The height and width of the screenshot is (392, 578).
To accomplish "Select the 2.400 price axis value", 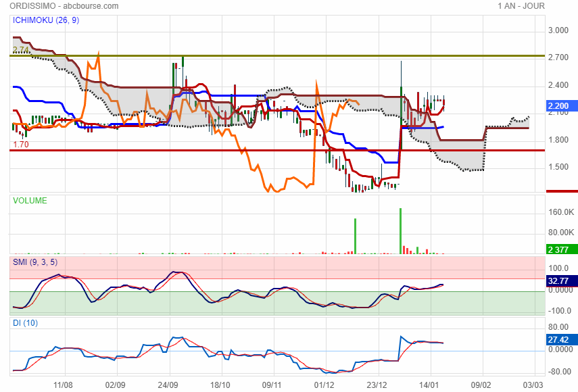I will (x=558, y=85).
